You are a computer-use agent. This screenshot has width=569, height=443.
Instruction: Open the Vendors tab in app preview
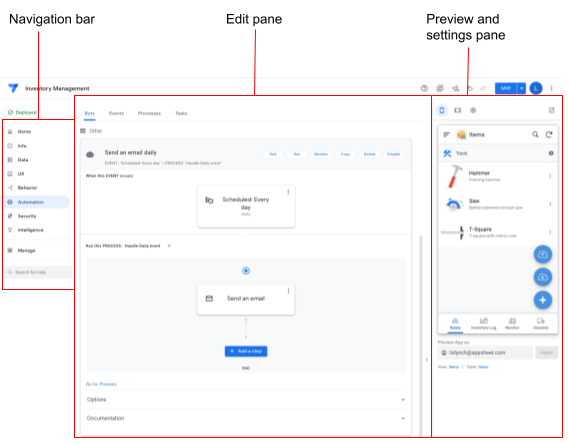click(540, 324)
